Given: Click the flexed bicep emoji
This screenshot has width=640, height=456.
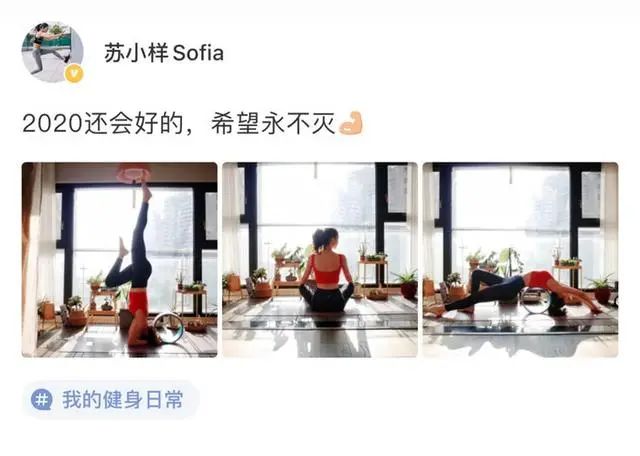Looking at the screenshot, I should 351,123.
